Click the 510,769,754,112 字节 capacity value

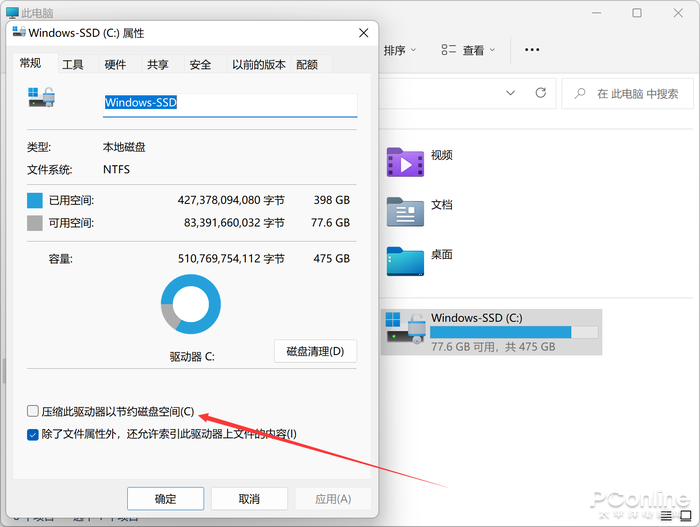(231, 259)
